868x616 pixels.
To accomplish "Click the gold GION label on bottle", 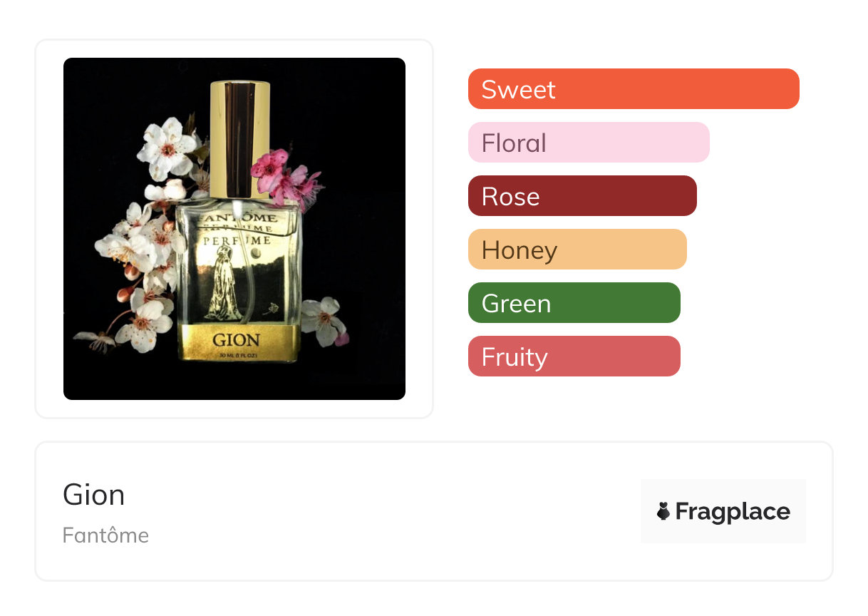I will pos(237,341).
